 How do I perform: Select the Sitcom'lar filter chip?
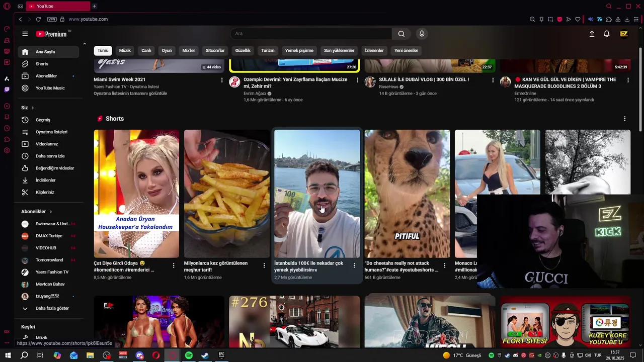coord(215,50)
